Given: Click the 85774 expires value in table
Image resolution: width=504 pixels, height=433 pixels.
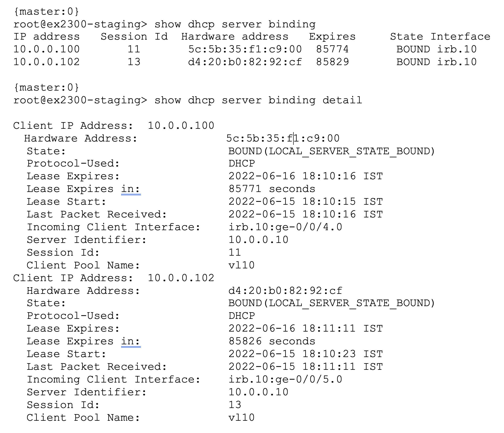Looking at the screenshot, I should 332,49.
